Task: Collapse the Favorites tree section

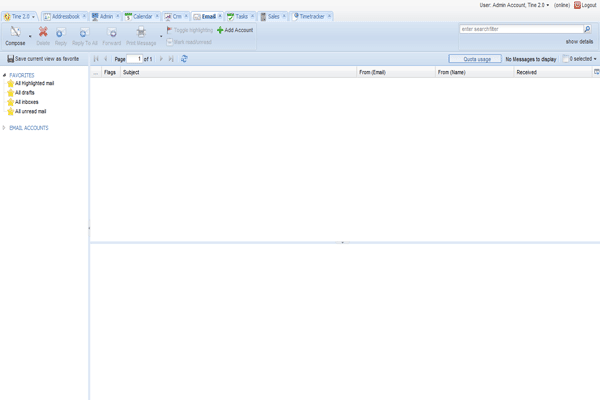Action: pyautogui.click(x=4, y=75)
